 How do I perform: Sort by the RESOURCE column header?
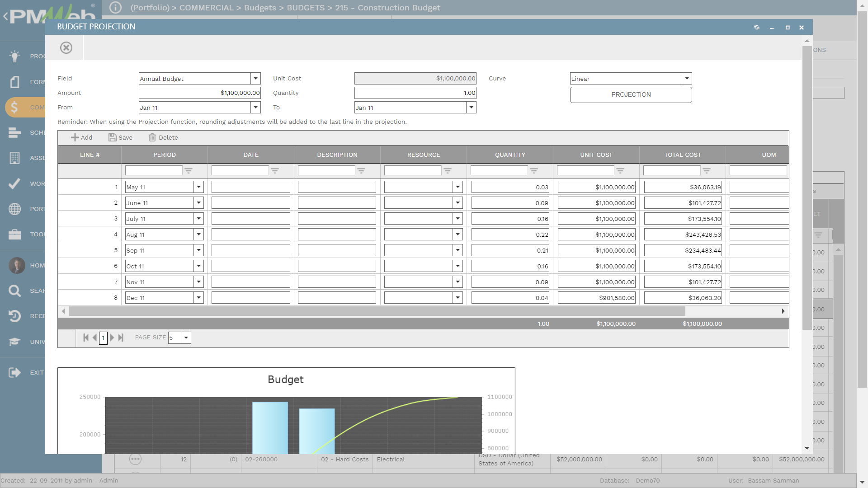point(424,155)
